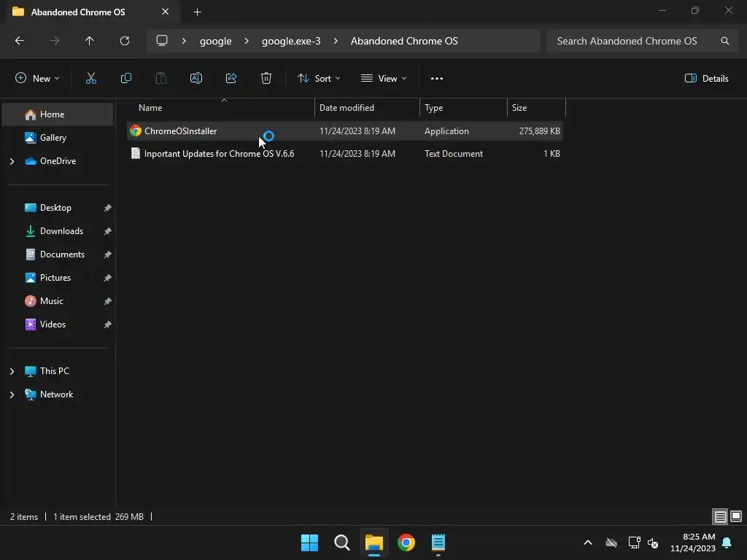Click the Delete trash can icon
The image size is (747, 560).
coord(266,79)
